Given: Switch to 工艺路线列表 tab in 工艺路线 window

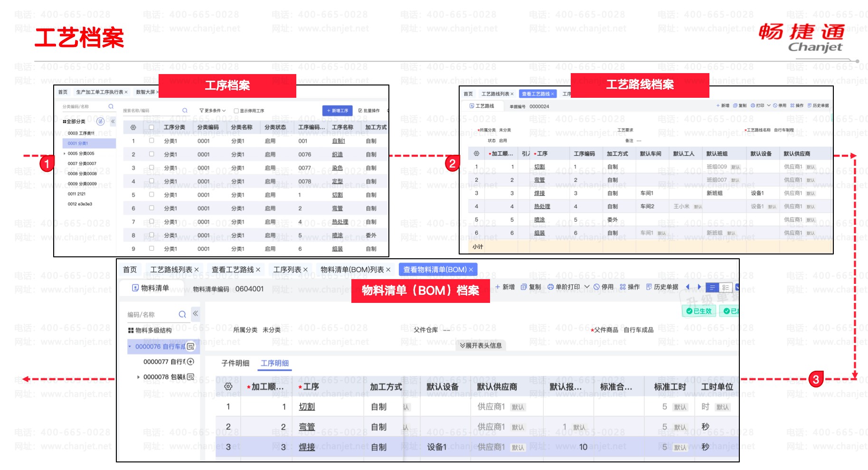Looking at the screenshot, I should tap(497, 94).
